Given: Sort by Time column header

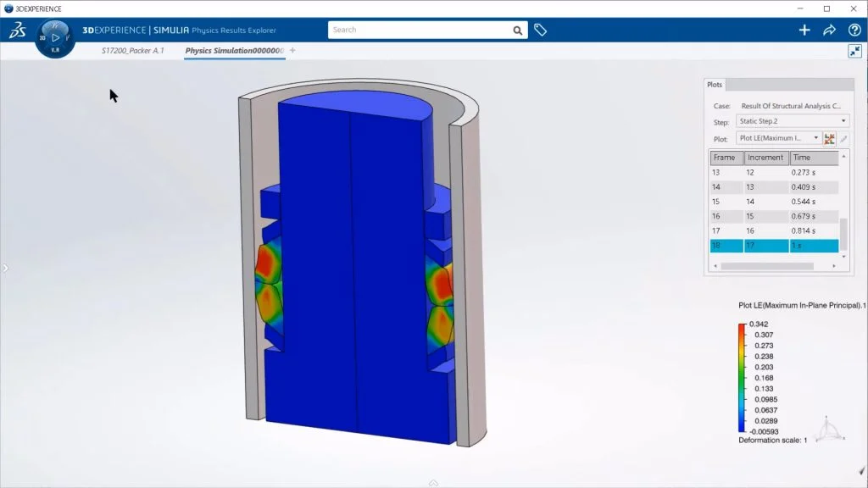Looking at the screenshot, I should 814,158.
